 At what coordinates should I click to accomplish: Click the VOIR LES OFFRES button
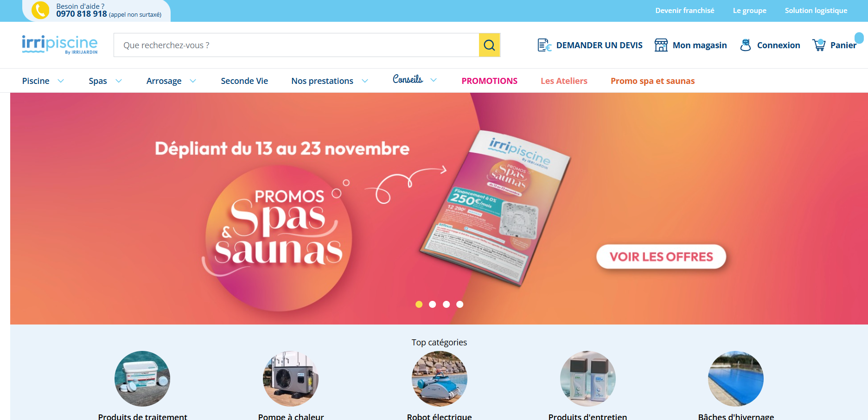click(x=661, y=256)
